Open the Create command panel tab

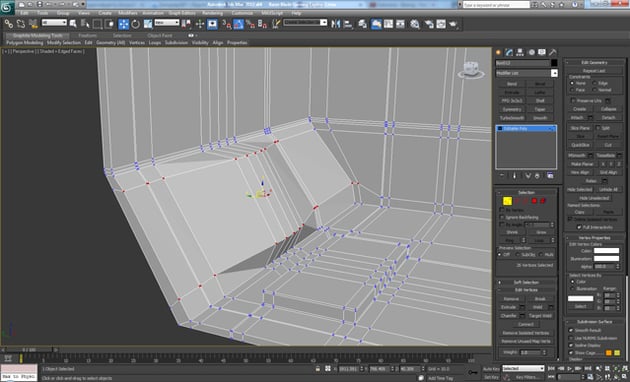pos(499,52)
